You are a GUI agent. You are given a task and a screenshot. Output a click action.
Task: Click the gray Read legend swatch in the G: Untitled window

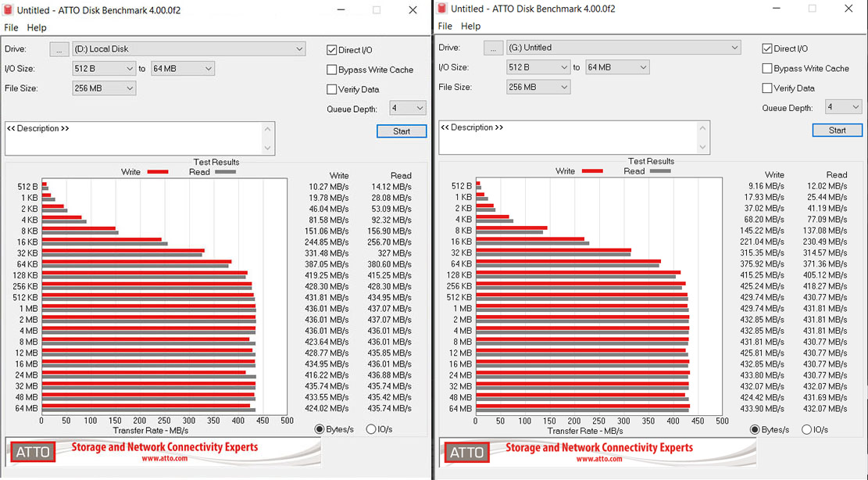[x=660, y=171]
